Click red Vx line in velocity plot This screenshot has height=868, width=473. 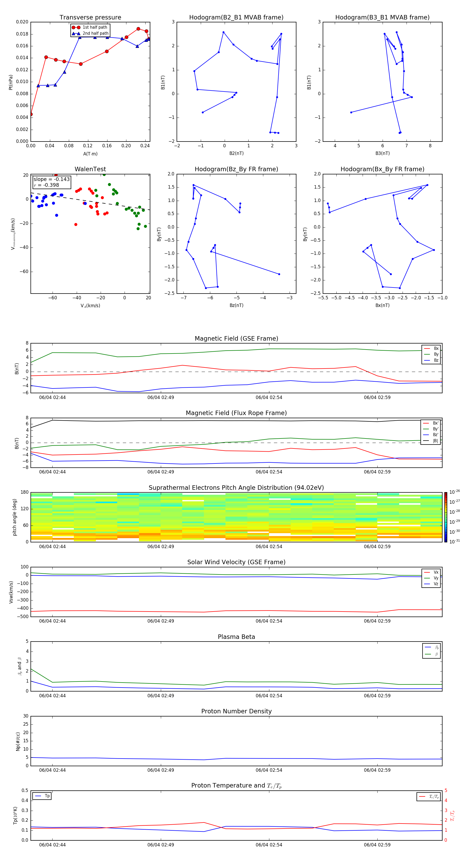click(x=236, y=611)
